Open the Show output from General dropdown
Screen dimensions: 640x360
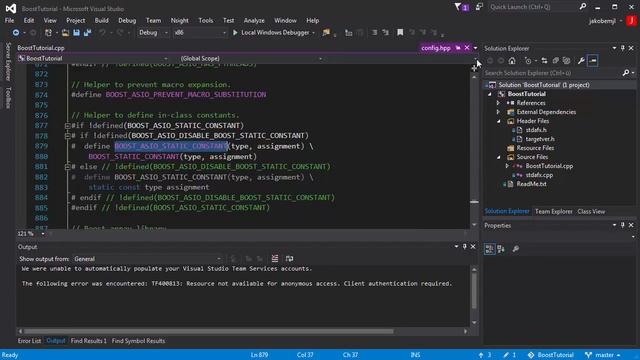click(x=147, y=259)
